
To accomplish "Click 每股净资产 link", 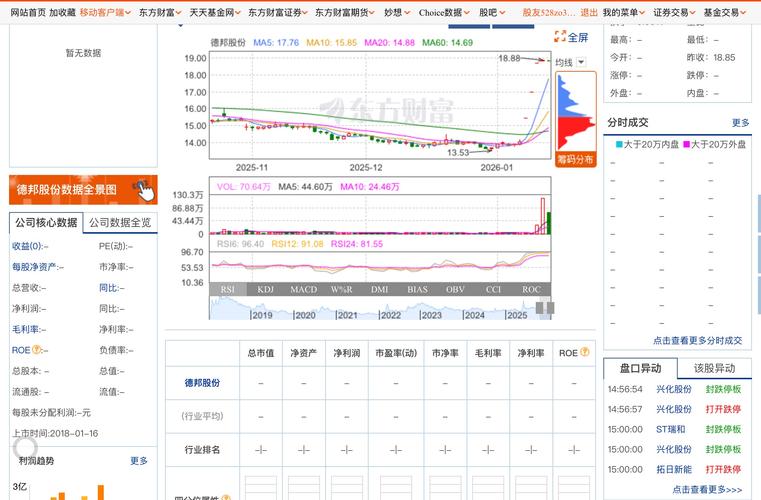I will [x=35, y=267].
